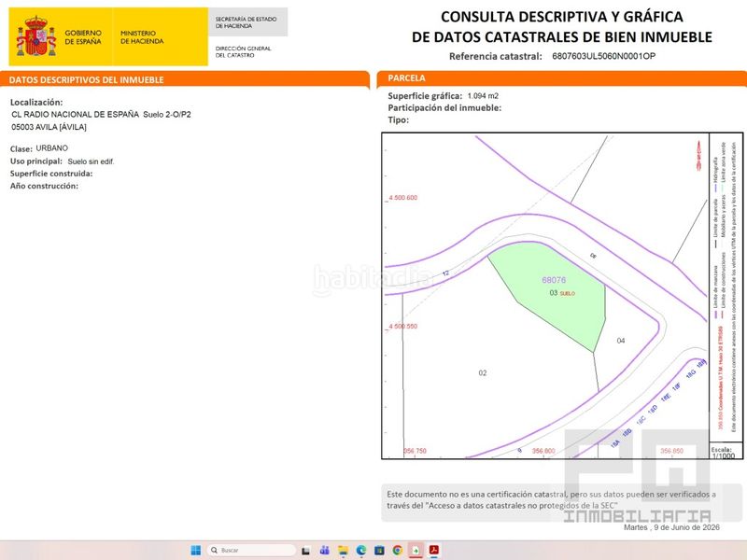Screen dimensions: 747x560
Task: Open Microsoft Teams from the taskbar
Action: 324,550
